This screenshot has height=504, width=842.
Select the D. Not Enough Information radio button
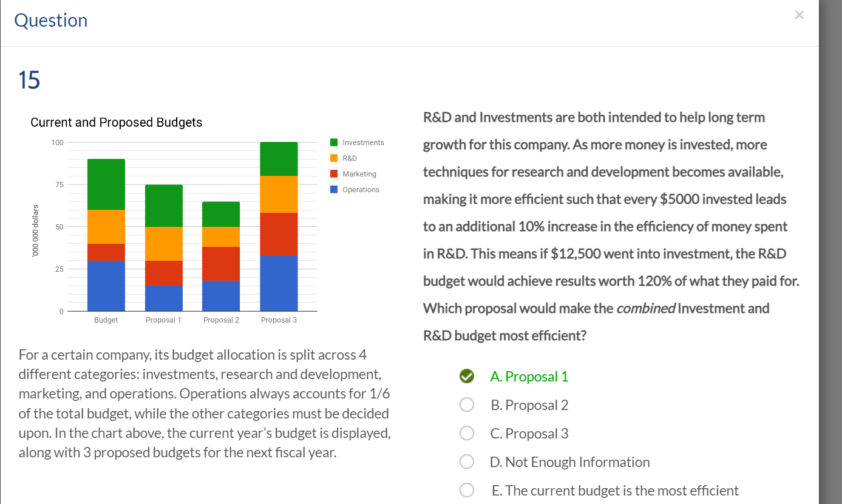[466, 462]
